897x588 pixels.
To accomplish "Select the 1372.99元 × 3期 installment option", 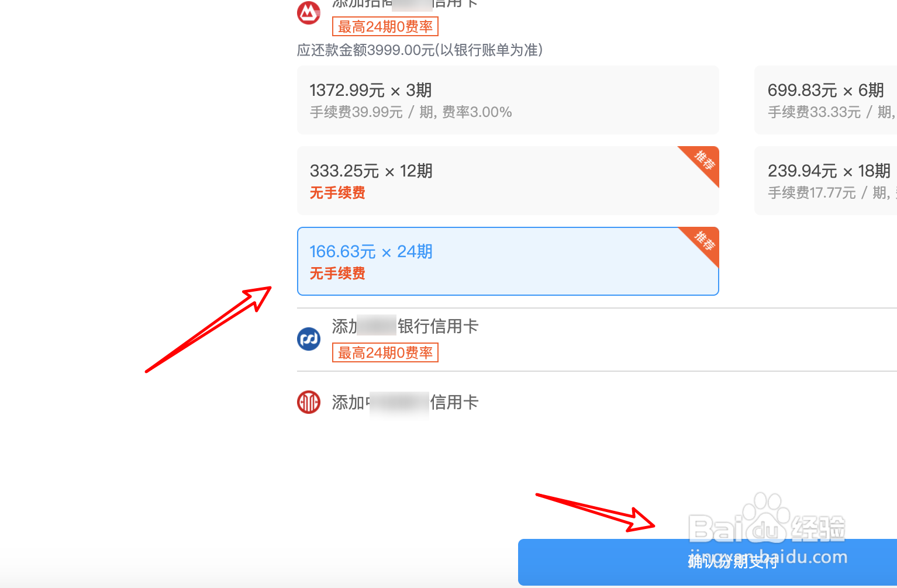I will [508, 100].
